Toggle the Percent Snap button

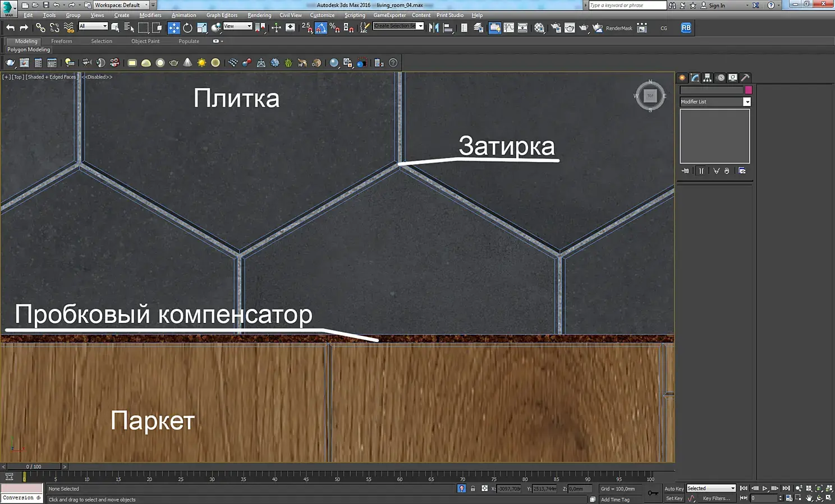pyautogui.click(x=334, y=27)
